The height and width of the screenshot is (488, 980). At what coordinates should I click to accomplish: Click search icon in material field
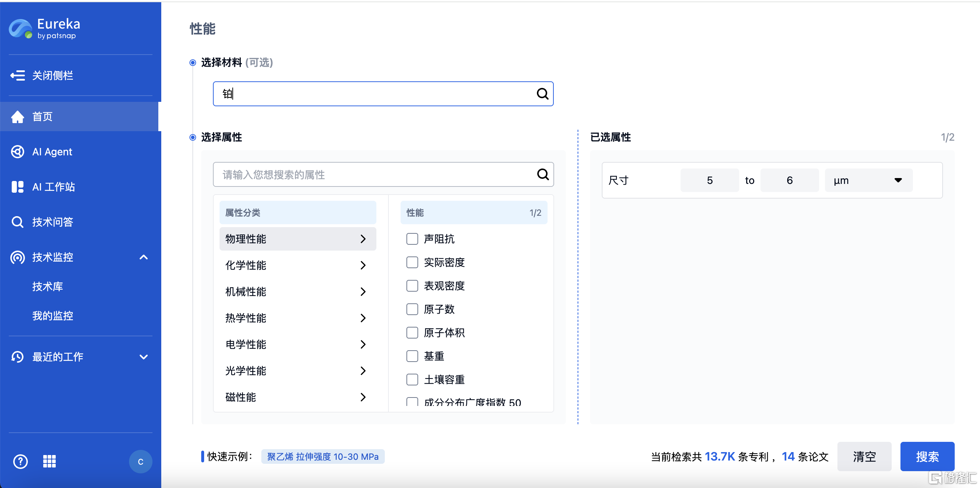[x=542, y=93]
